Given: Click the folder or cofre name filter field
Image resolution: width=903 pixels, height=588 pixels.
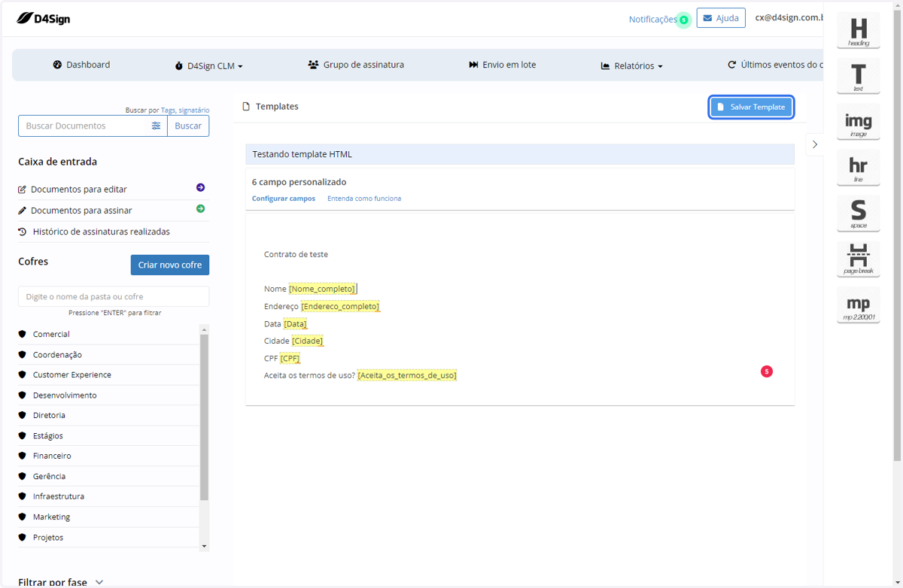Looking at the screenshot, I should (114, 296).
